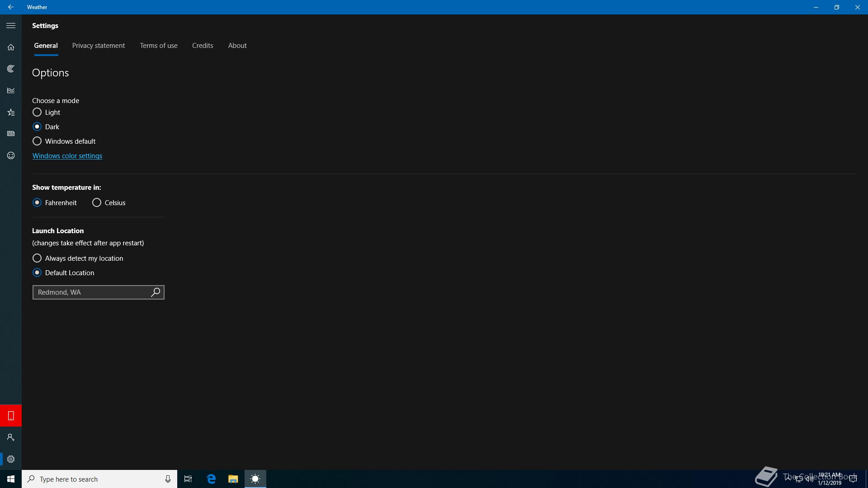Click the taskbar Type here to search box
Image resolution: width=868 pixels, height=488 pixels.
99,479
